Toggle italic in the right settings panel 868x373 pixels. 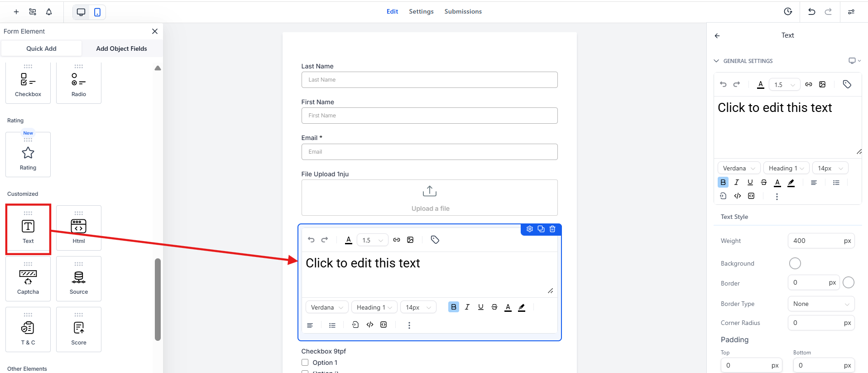click(x=737, y=182)
